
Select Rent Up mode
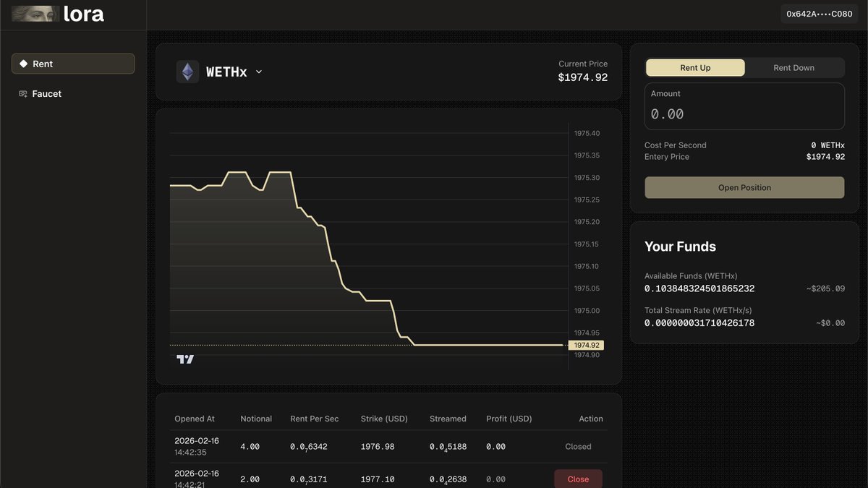click(x=695, y=67)
